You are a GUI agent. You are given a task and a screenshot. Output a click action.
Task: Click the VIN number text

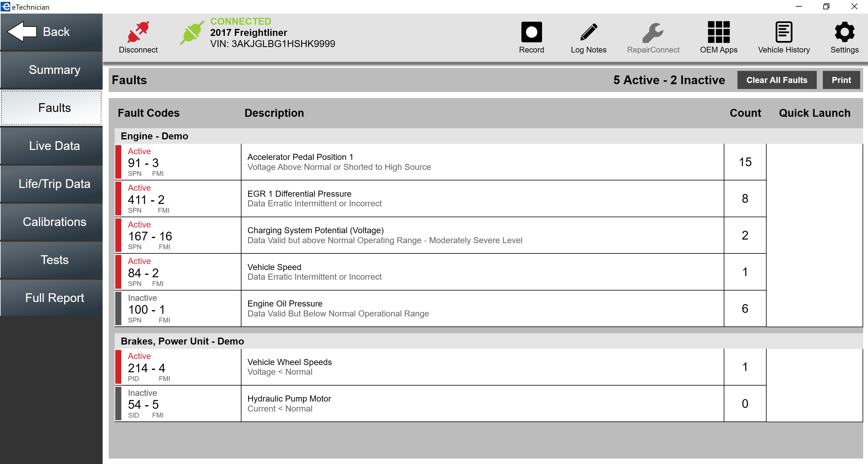tap(273, 44)
